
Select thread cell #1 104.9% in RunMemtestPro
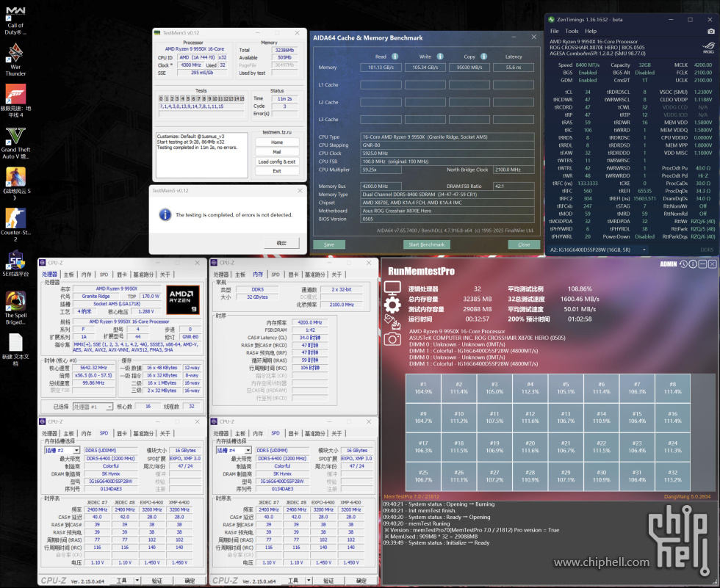[x=423, y=388]
